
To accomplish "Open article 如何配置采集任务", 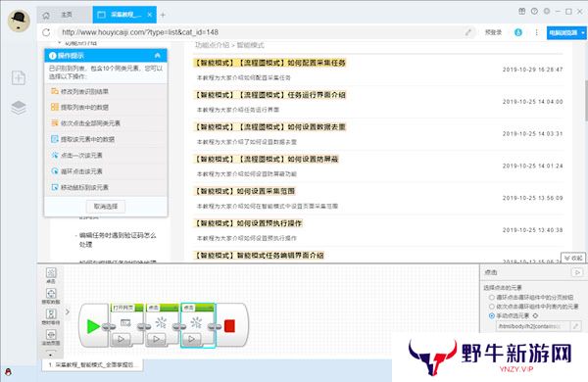I will [x=269, y=63].
